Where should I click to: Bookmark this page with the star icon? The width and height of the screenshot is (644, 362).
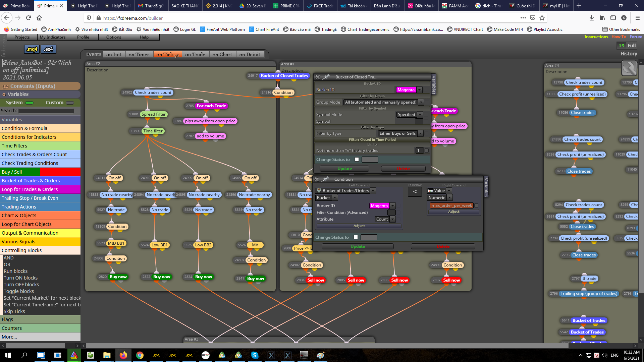click(x=542, y=18)
